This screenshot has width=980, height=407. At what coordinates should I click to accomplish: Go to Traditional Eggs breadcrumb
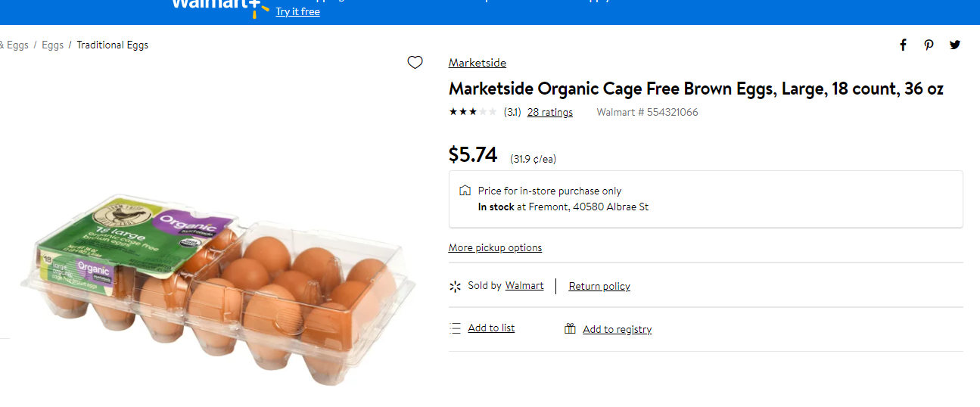point(112,45)
